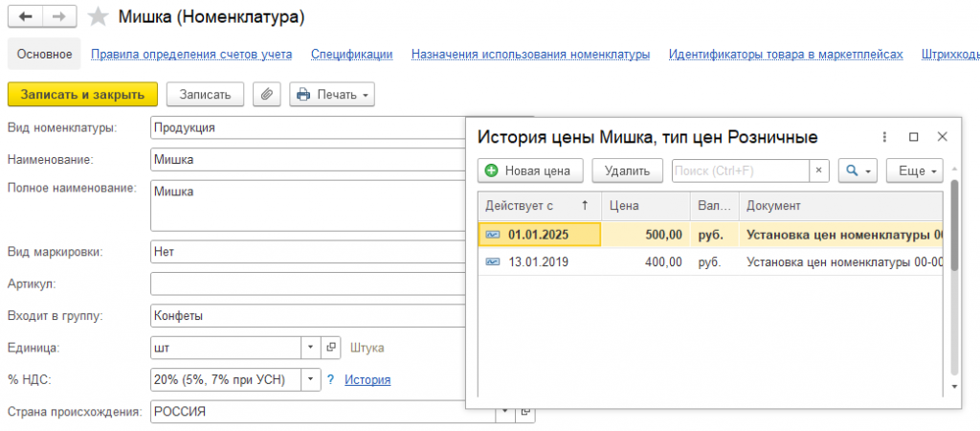Image resolution: width=980 pixels, height=431 pixels.
Task: Click the Записать button
Action: point(205,95)
